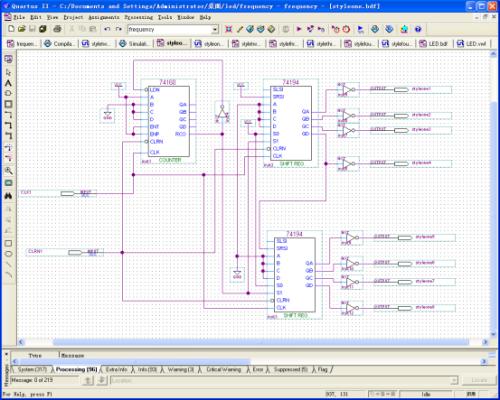
Task: Open the frequency project dropdown
Action: click(x=215, y=29)
